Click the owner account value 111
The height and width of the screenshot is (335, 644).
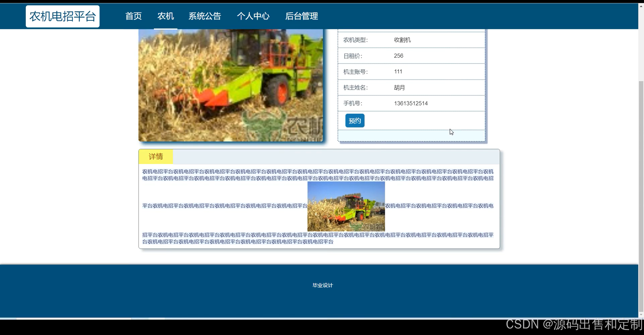[398, 72]
